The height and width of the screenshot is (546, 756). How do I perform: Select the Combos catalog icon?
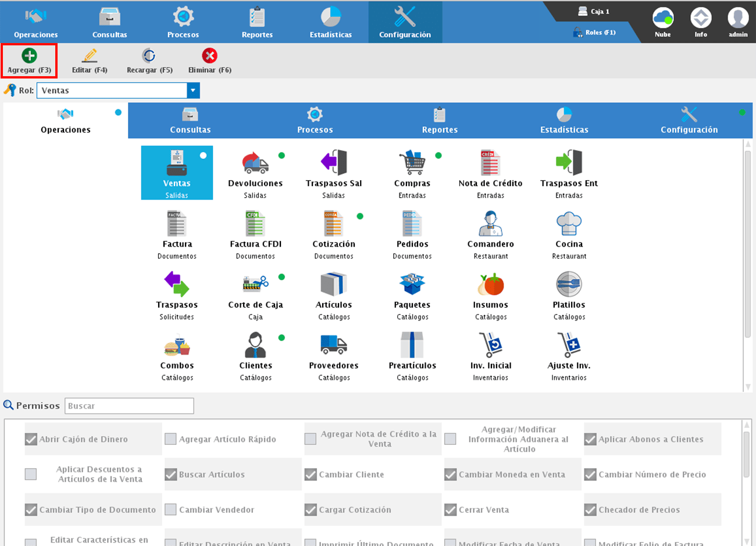click(x=177, y=345)
